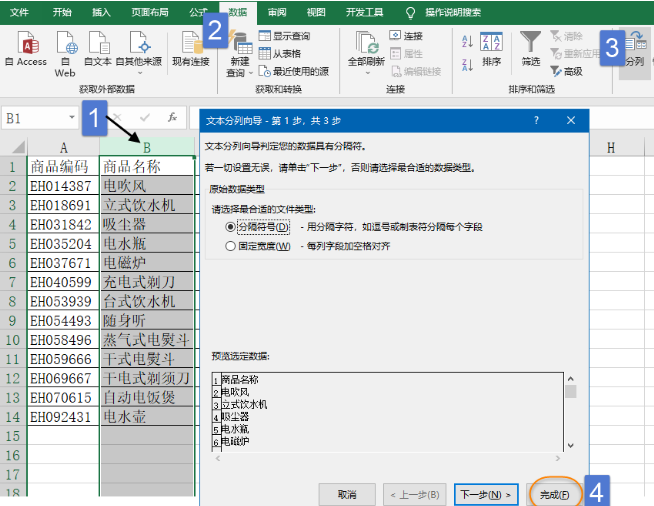Open the 自其他来源 data source menu
The height and width of the screenshot is (506, 654).
pyautogui.click(x=139, y=52)
